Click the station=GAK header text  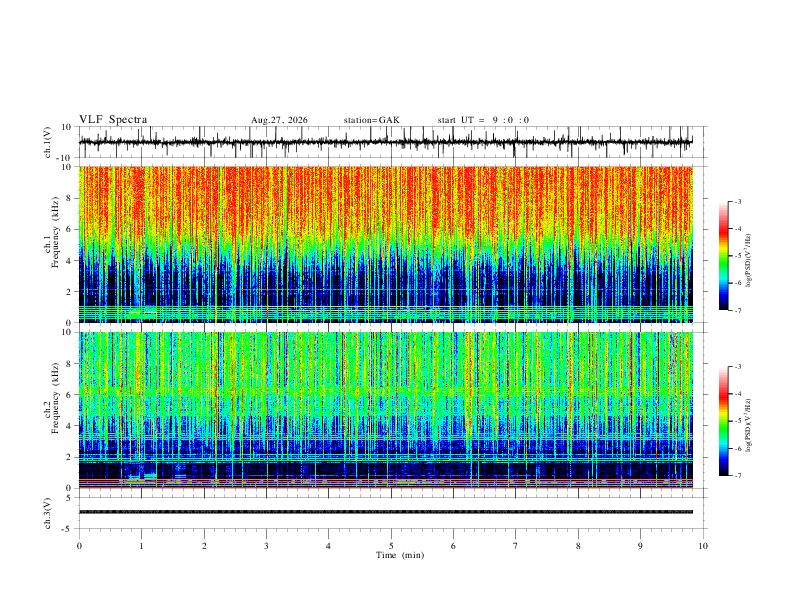point(371,120)
